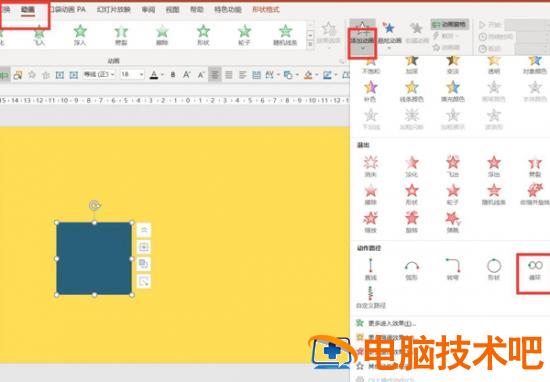Select the dark blue square on the slide
The width and height of the screenshot is (550, 382).
coord(94,259)
